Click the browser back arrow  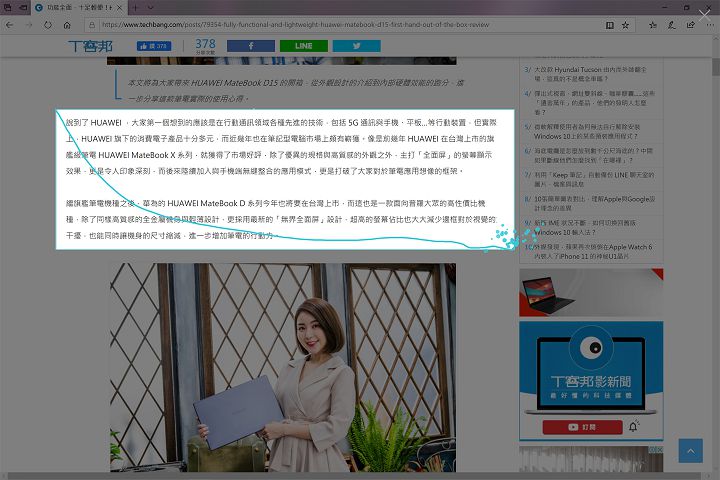click(10, 25)
